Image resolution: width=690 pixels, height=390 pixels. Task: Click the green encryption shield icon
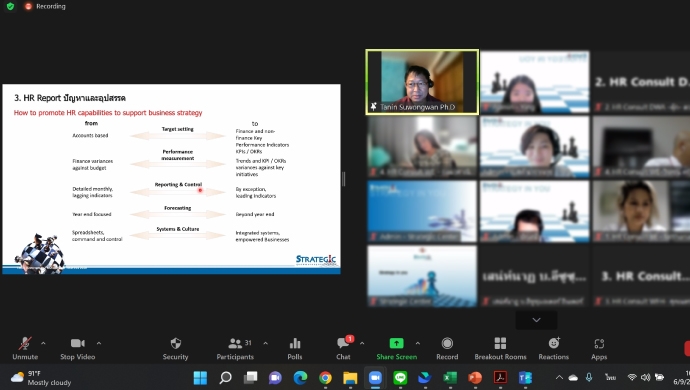(x=11, y=6)
